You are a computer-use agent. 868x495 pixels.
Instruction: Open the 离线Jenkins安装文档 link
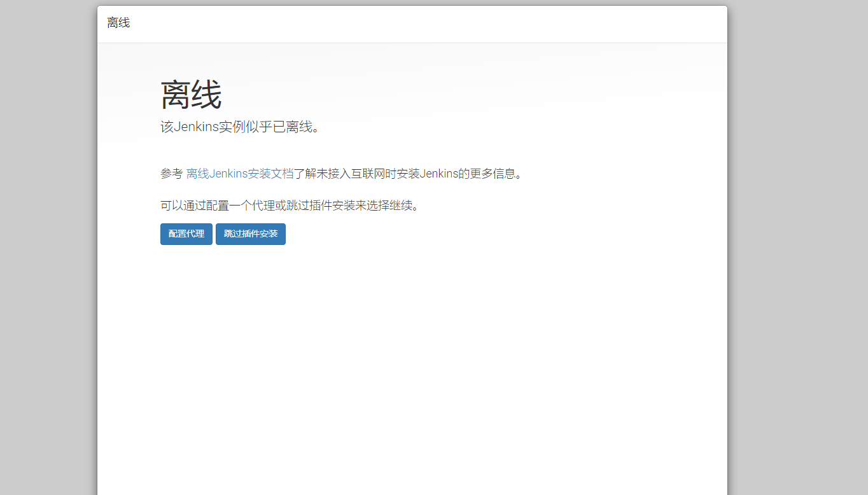(x=240, y=174)
